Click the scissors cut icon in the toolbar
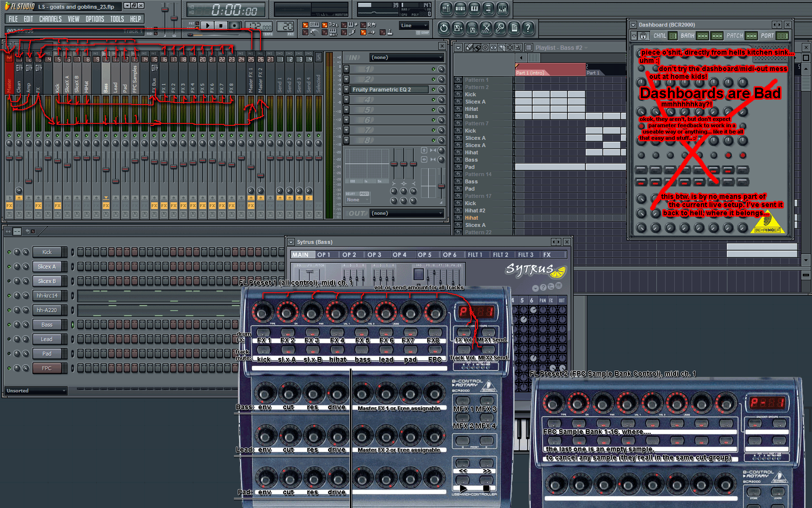The height and width of the screenshot is (508, 812). 486,29
